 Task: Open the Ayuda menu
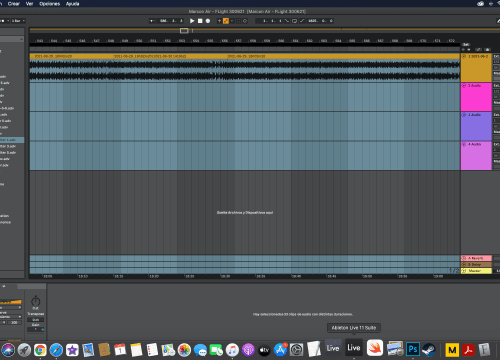[72, 4]
